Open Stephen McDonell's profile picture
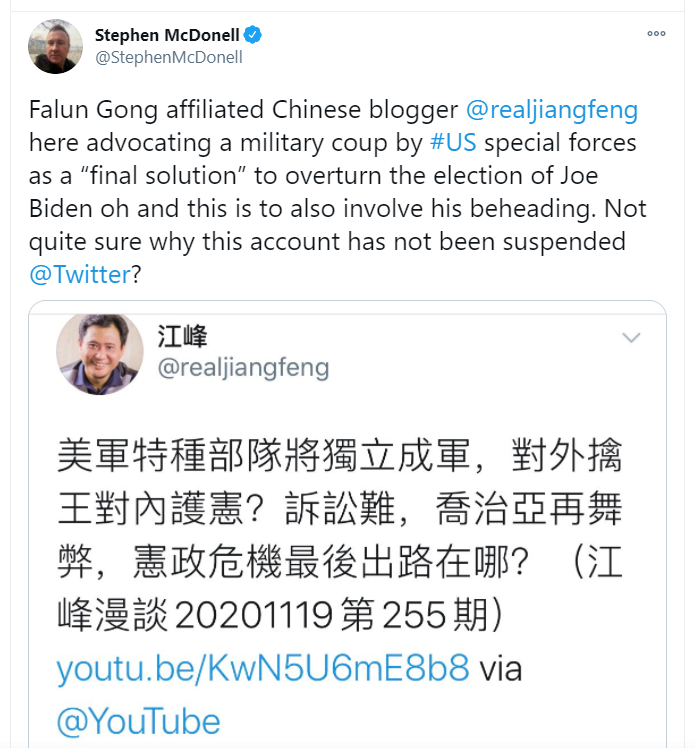Viewport: 695px width, 748px height. pos(55,46)
